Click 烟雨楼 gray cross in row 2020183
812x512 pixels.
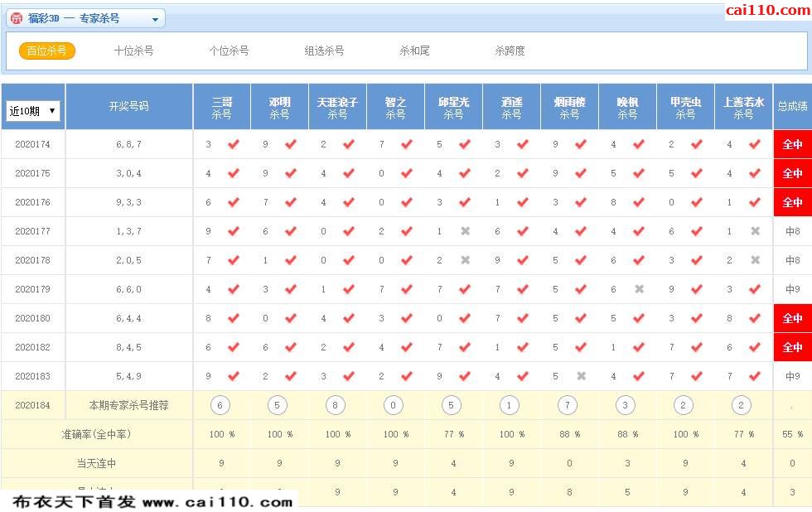tap(582, 376)
